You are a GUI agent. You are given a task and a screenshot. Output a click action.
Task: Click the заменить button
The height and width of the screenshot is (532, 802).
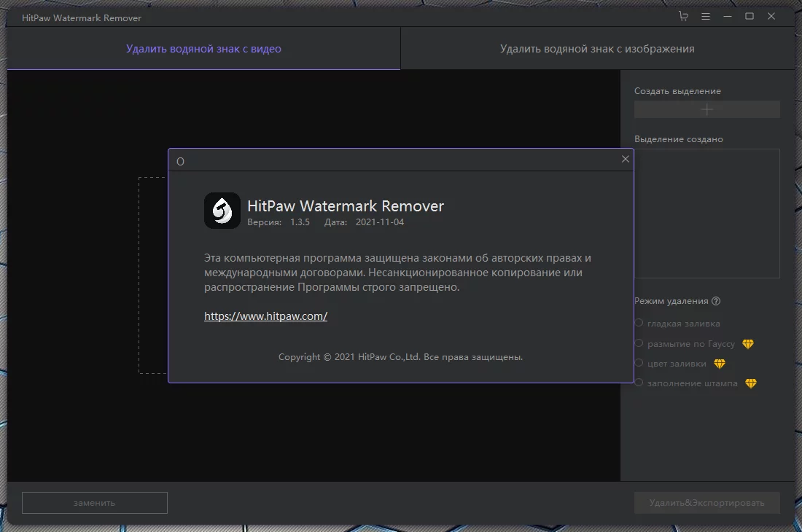click(x=95, y=503)
